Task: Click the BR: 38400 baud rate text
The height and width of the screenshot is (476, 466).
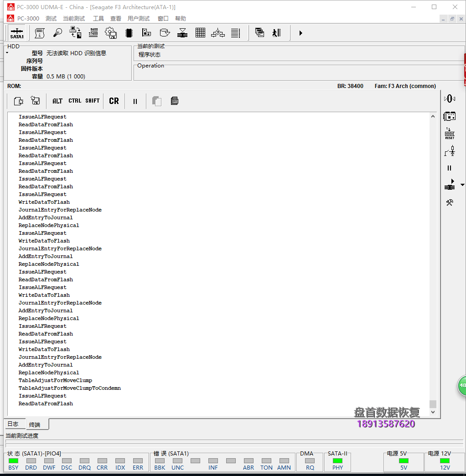Action: tap(350, 86)
